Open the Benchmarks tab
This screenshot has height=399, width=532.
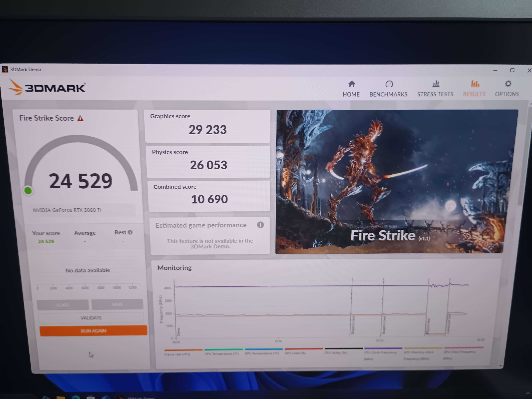388,89
